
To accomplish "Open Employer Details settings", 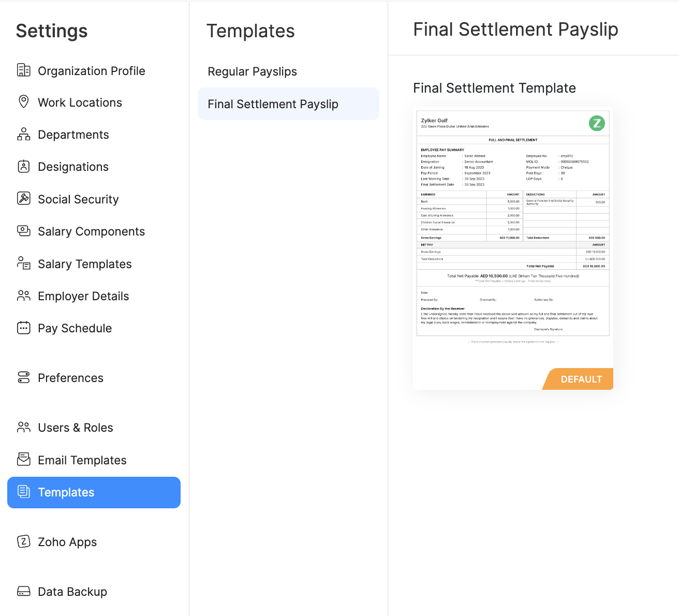I will (x=83, y=296).
